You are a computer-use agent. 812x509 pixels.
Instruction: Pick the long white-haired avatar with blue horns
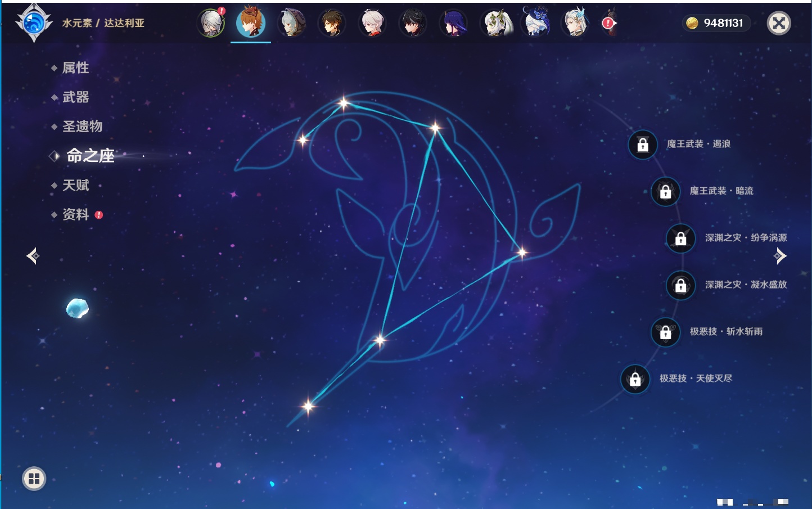(x=575, y=23)
